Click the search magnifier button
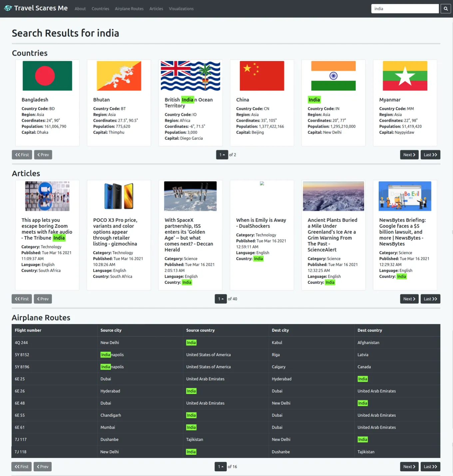 pyautogui.click(x=446, y=8)
